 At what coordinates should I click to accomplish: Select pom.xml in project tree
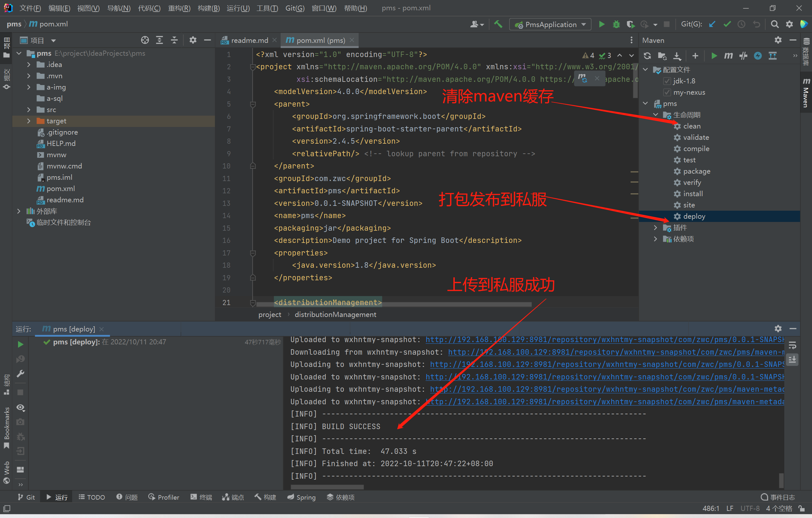[x=60, y=189]
